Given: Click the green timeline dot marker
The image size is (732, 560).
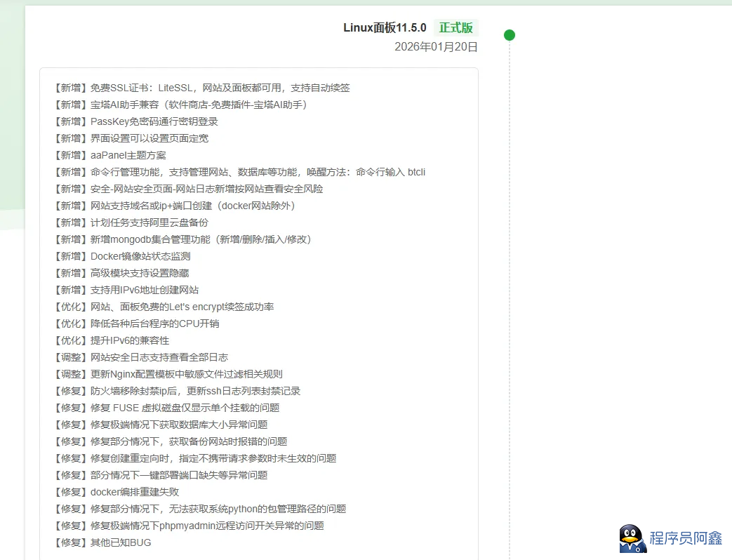Looking at the screenshot, I should click(x=510, y=35).
